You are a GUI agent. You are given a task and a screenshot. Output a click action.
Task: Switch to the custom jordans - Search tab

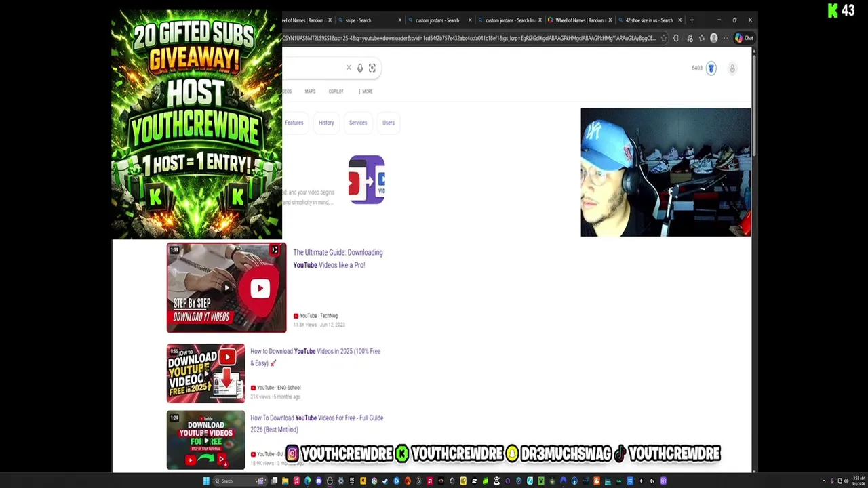point(441,20)
